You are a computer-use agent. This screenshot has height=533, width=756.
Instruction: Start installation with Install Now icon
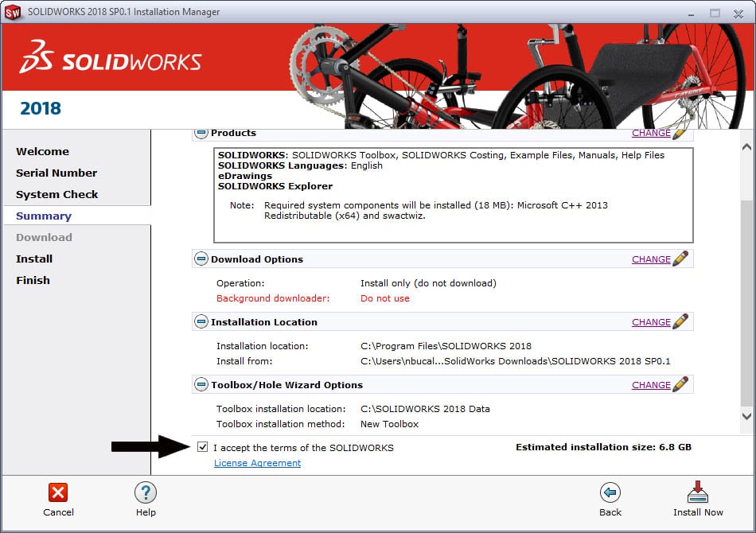(x=698, y=492)
